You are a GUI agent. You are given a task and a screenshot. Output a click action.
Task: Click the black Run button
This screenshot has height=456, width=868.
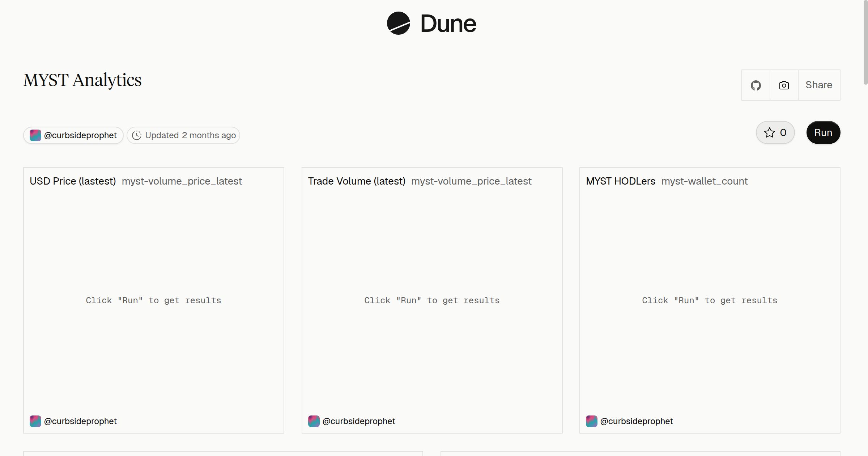823,132
